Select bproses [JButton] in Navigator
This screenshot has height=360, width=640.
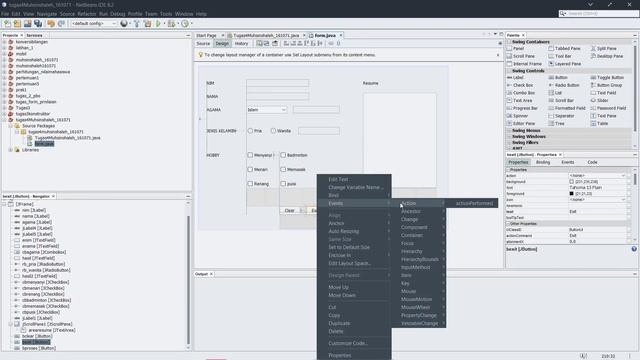point(39,348)
